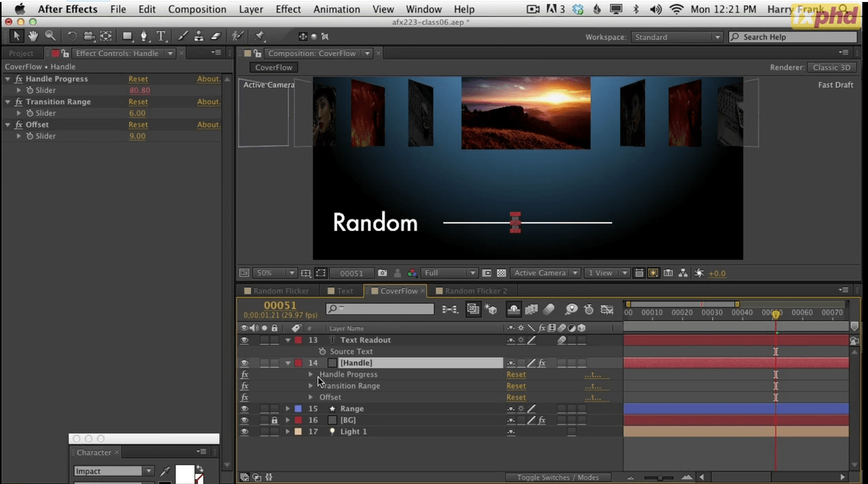
Task: Select the Pen tool
Action: (x=144, y=36)
